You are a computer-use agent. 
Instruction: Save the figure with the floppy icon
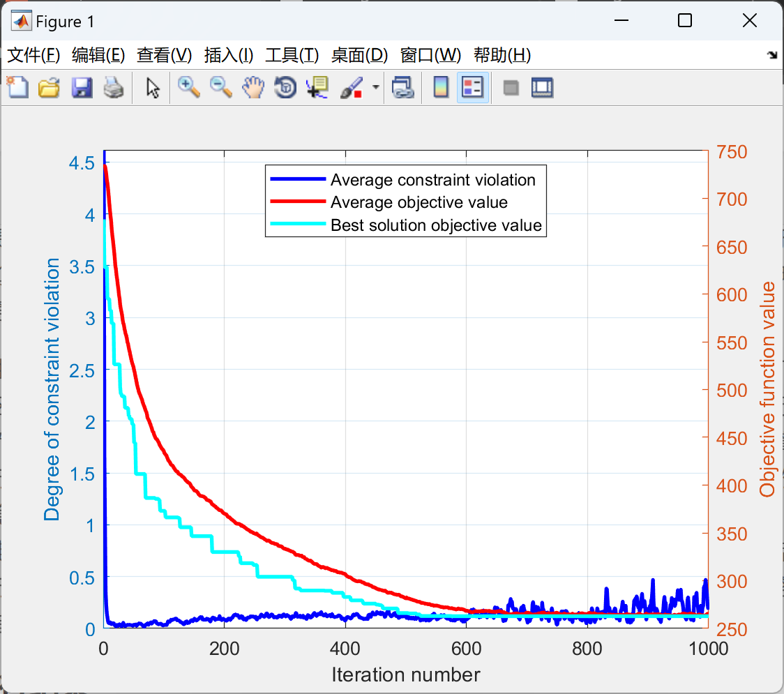click(82, 87)
